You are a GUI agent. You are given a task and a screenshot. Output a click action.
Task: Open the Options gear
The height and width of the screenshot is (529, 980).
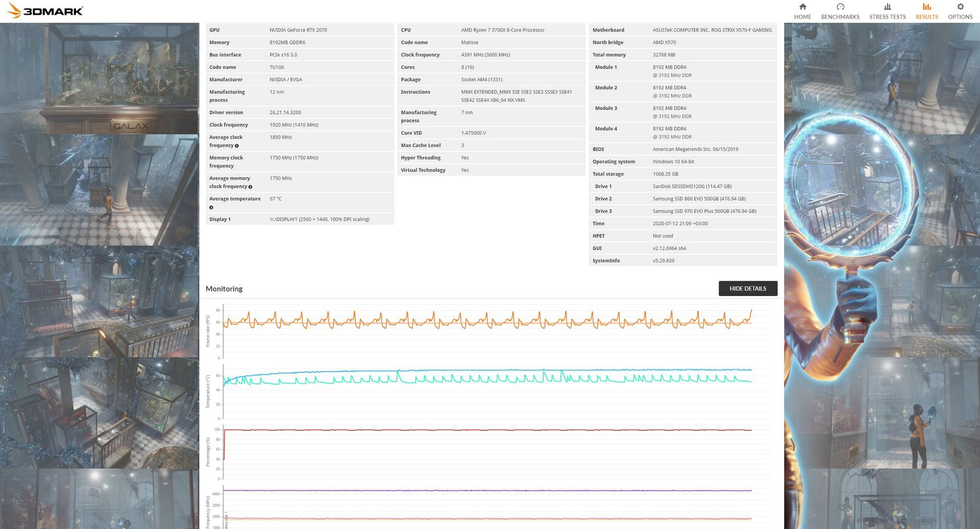click(960, 11)
